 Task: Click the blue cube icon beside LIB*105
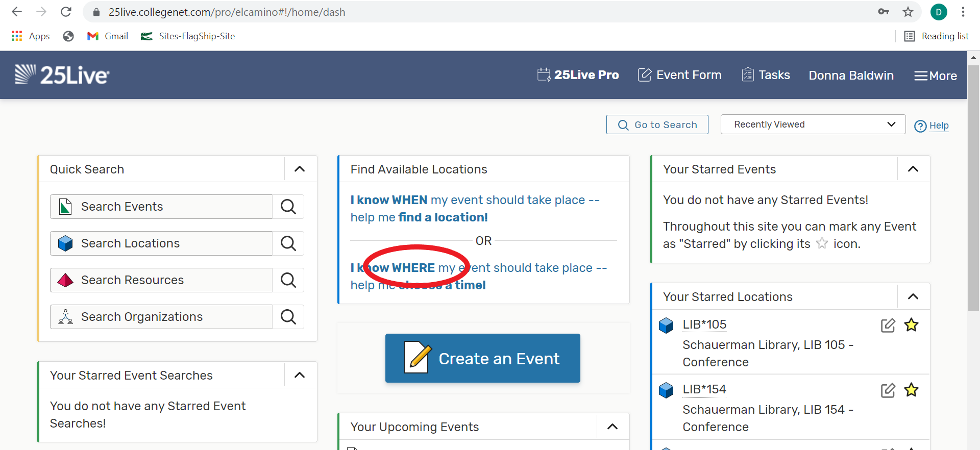666,325
